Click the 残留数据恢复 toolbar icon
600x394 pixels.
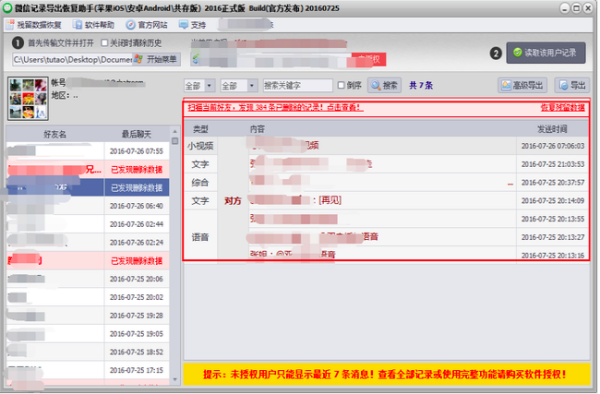pyautogui.click(x=10, y=25)
